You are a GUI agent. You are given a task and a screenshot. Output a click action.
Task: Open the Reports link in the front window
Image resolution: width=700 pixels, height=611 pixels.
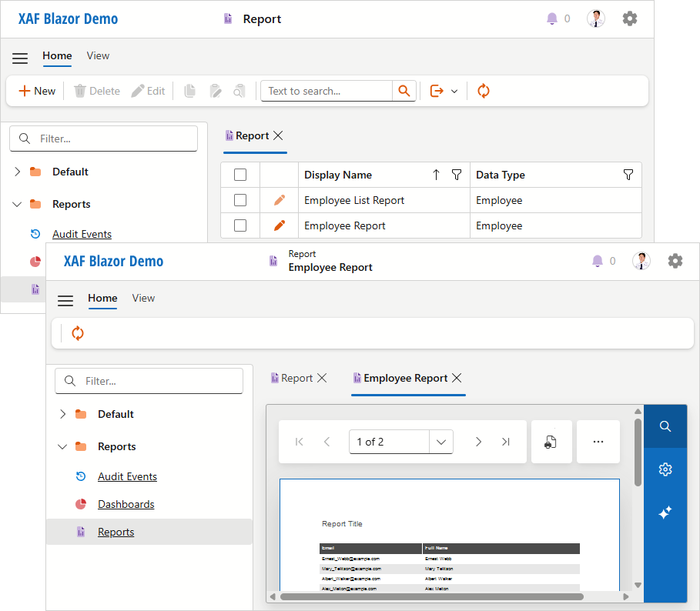(116, 532)
